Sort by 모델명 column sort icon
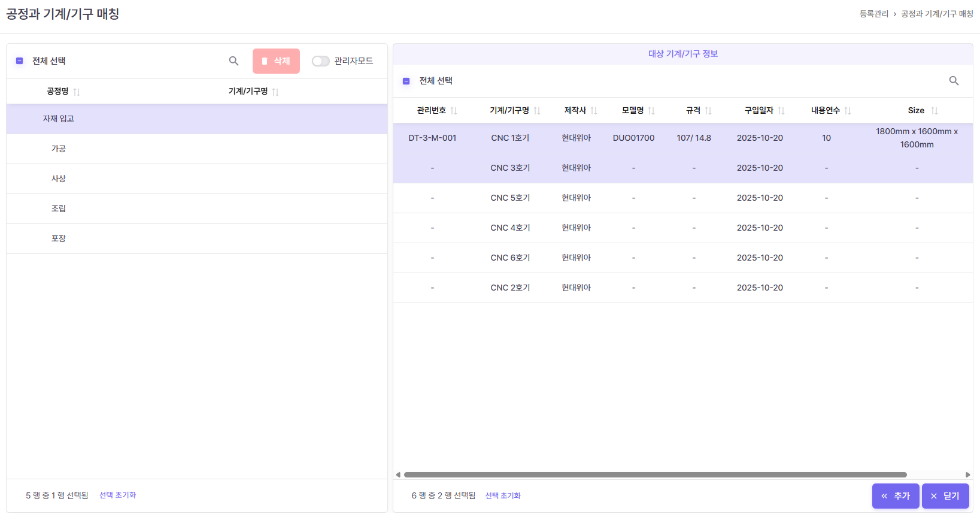Screen dimensions: 980x517 651,111
